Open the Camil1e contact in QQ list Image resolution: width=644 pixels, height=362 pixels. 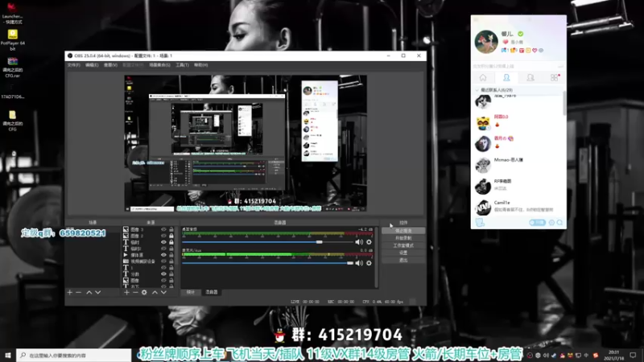518,207
